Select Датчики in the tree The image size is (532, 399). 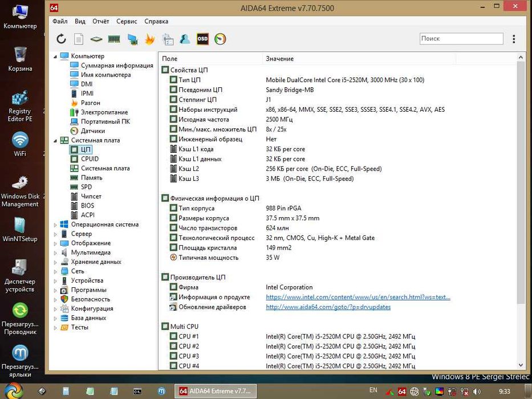click(92, 131)
